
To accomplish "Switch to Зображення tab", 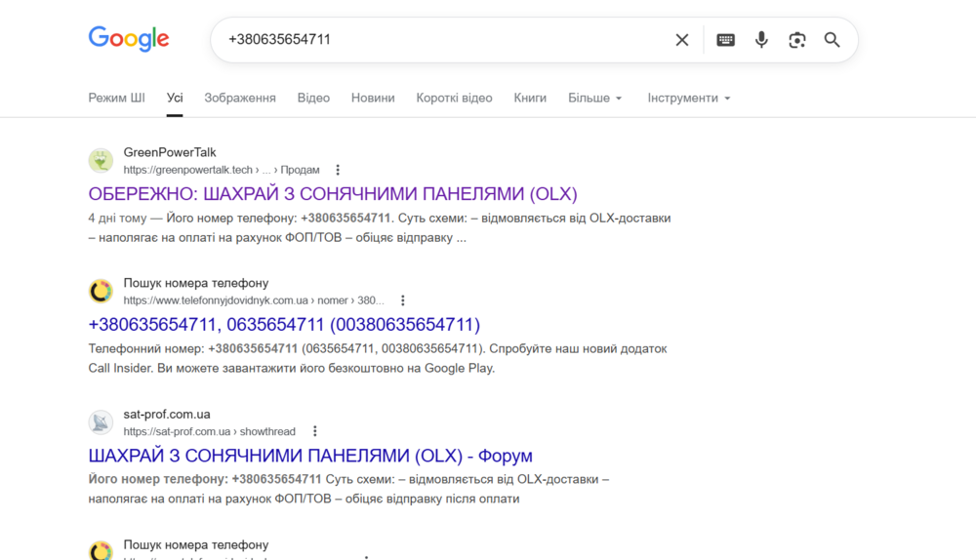I will (240, 98).
